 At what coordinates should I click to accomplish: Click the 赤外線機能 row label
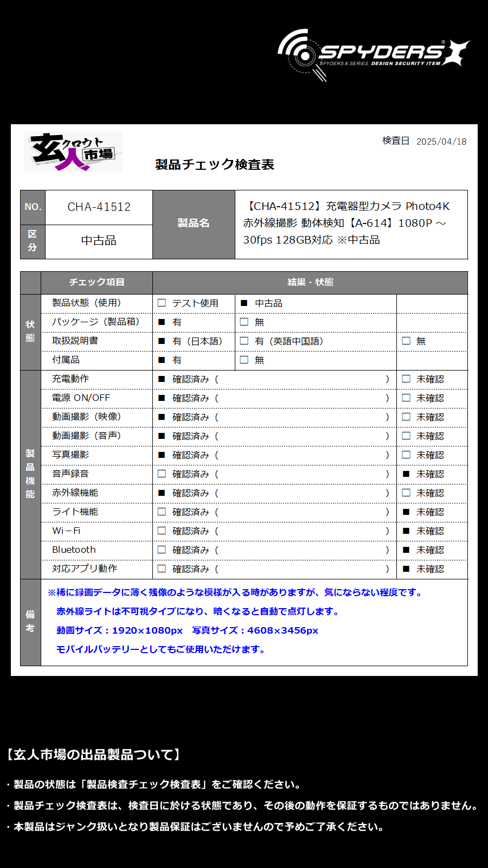75,493
